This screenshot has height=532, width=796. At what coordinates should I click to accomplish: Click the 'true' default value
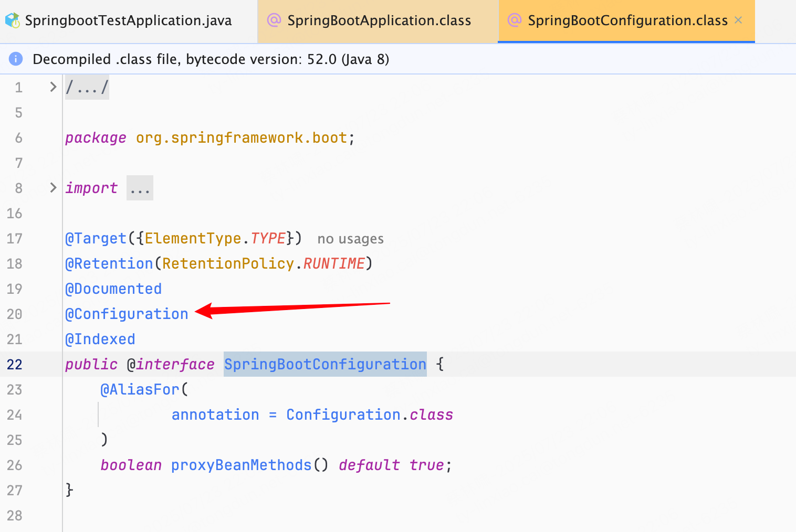[x=427, y=465]
